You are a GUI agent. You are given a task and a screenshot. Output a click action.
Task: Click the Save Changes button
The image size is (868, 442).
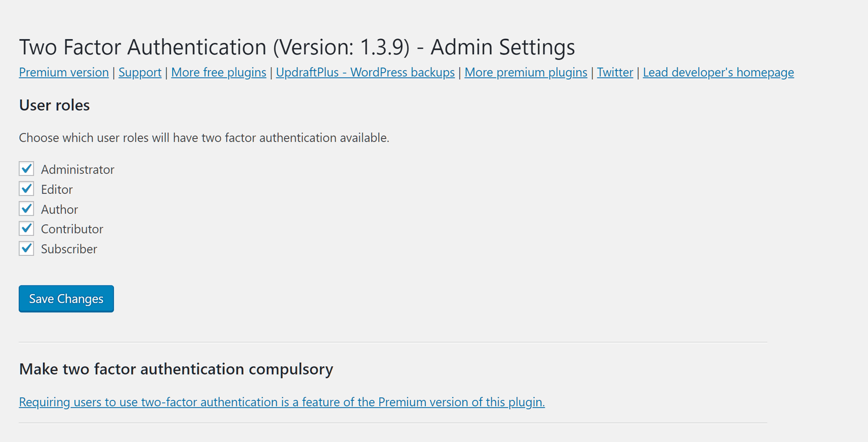pyautogui.click(x=66, y=299)
